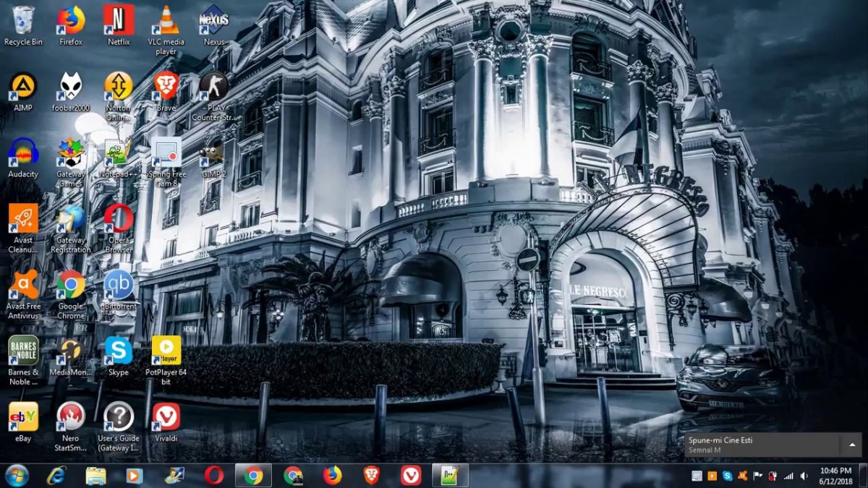Click the Windows Start button

point(16,475)
